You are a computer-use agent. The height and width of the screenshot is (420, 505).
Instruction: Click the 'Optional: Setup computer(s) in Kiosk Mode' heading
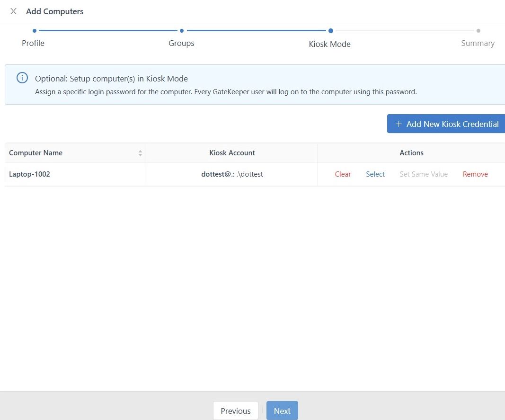pyautogui.click(x=111, y=79)
